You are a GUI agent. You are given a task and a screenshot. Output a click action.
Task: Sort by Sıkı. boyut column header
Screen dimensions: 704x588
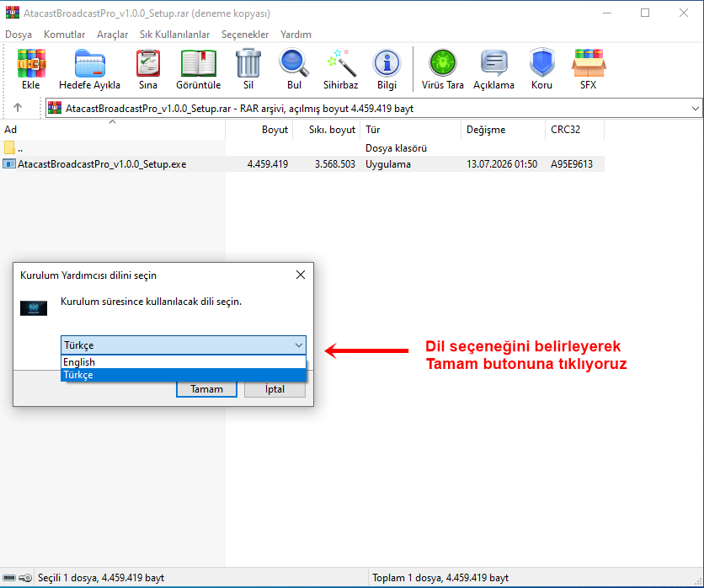[x=327, y=130]
